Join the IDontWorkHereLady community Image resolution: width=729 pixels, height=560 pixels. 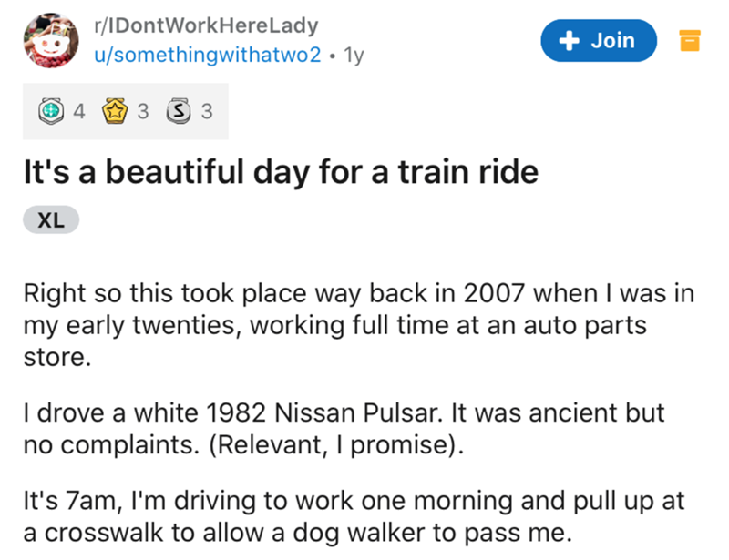[599, 40]
